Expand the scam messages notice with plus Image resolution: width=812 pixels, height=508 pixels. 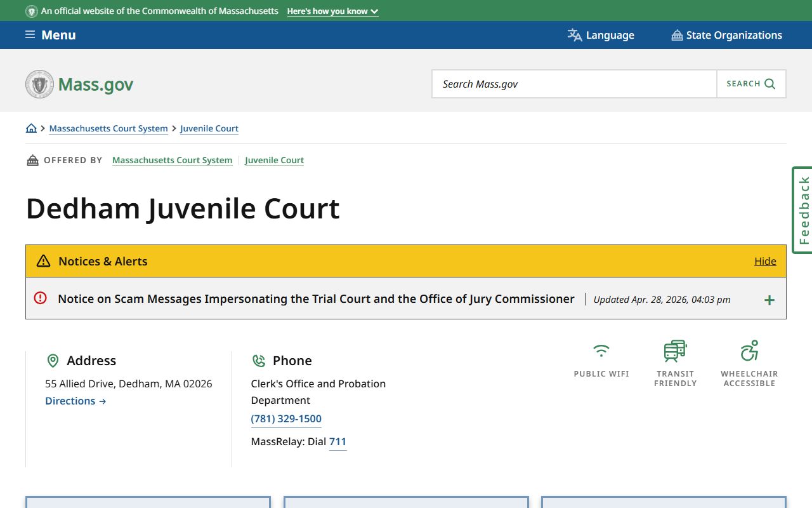click(x=769, y=300)
